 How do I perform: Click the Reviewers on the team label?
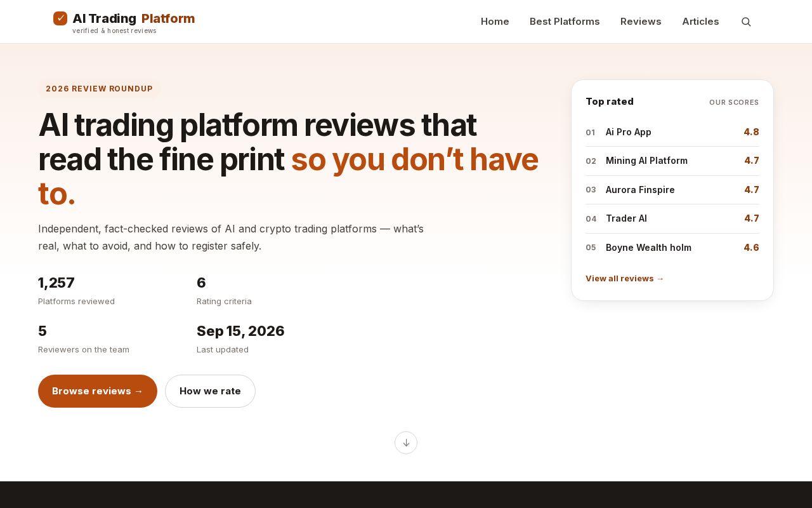pos(84,350)
